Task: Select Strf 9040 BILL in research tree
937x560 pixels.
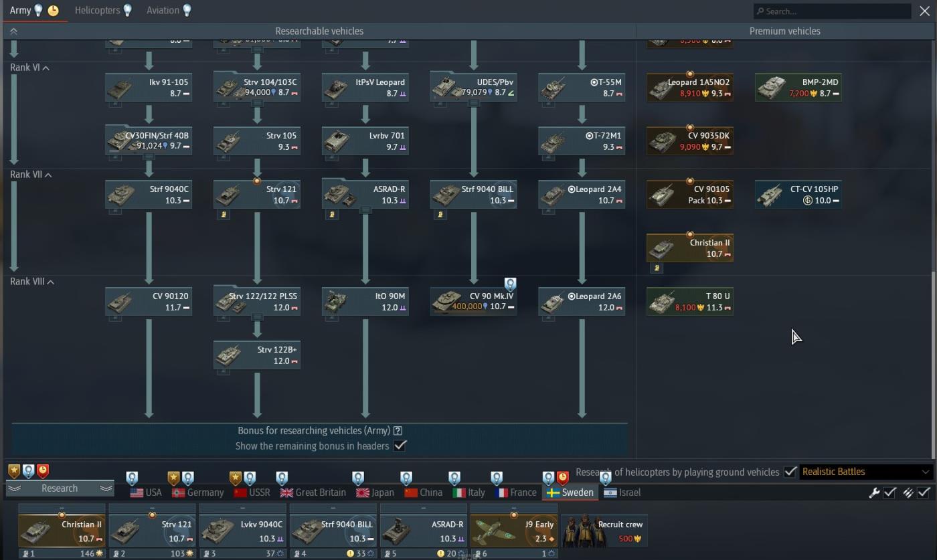Action: [x=474, y=195]
